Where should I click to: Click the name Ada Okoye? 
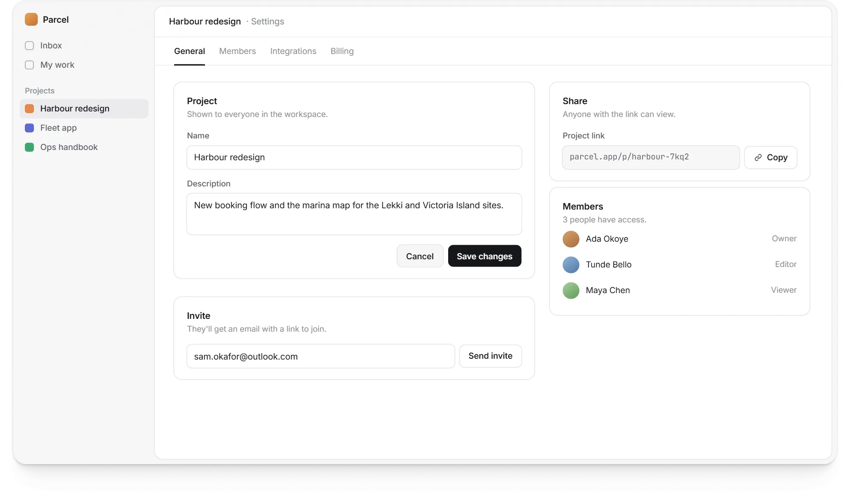607,239
